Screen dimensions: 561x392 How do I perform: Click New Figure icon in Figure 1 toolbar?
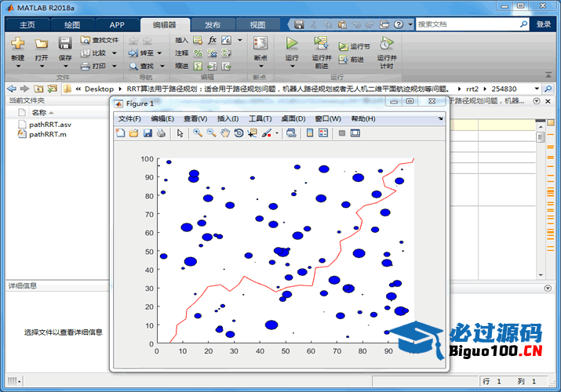click(x=120, y=133)
